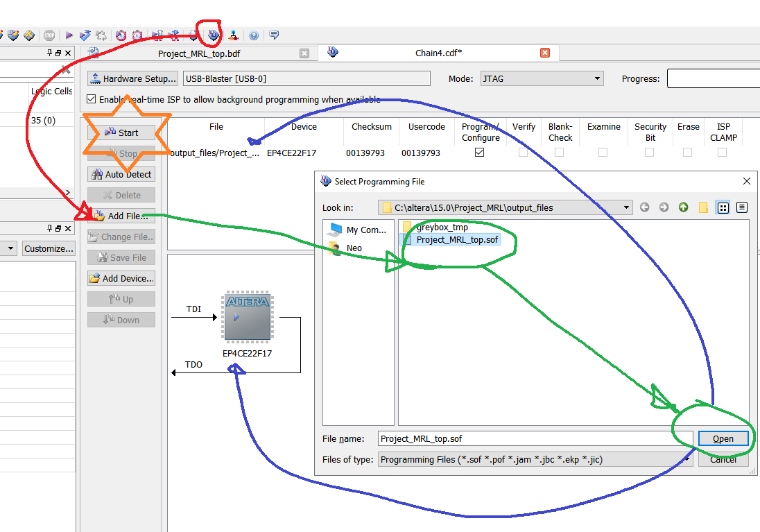The width and height of the screenshot is (760, 532).
Task: Click the Add Device button
Action: click(121, 278)
